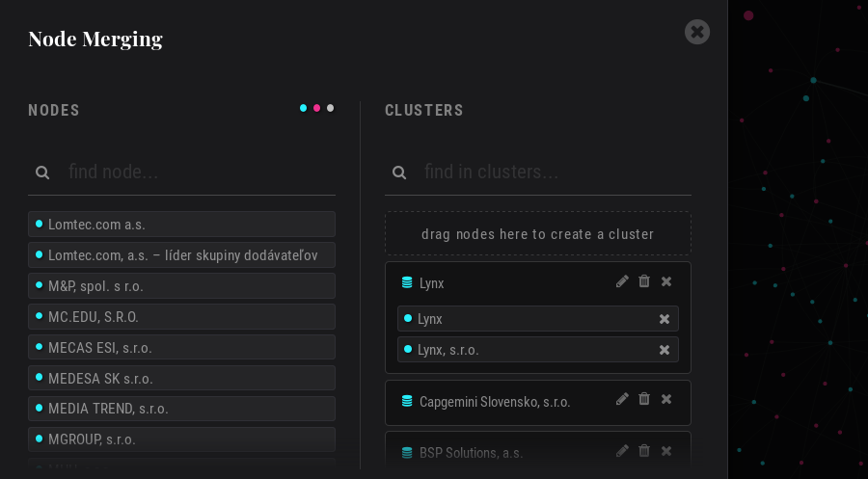Delete the BSP Solutions cluster
The height and width of the screenshot is (479, 868).
(644, 451)
